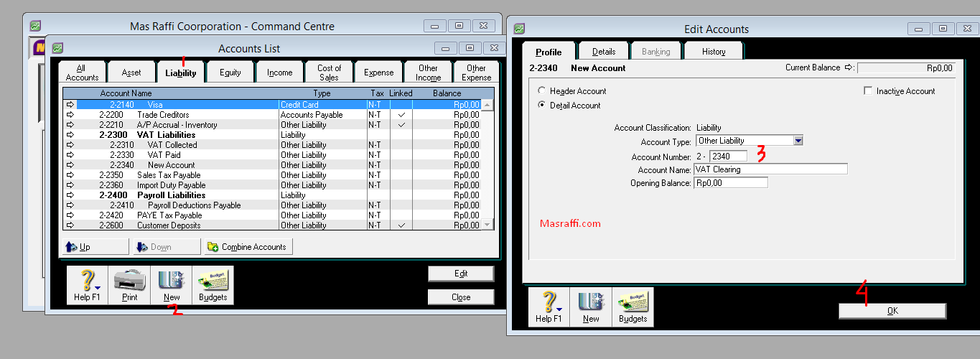Click the Print icon in Accounts List
Image resolution: width=980 pixels, height=359 pixels.
129,285
